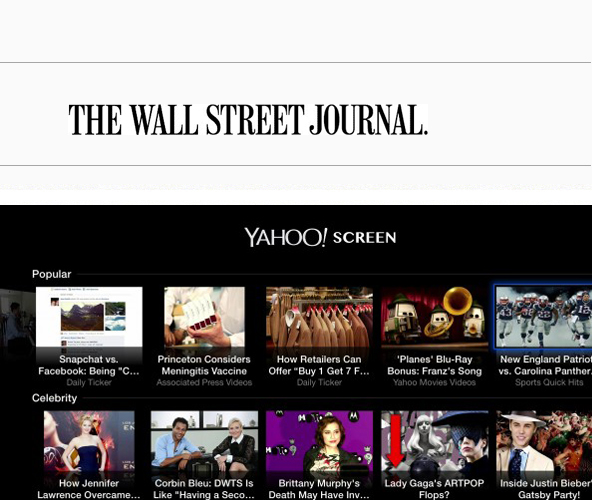The width and height of the screenshot is (592, 500).
Task: Select the Celebrity category heading
Action: 54,398
